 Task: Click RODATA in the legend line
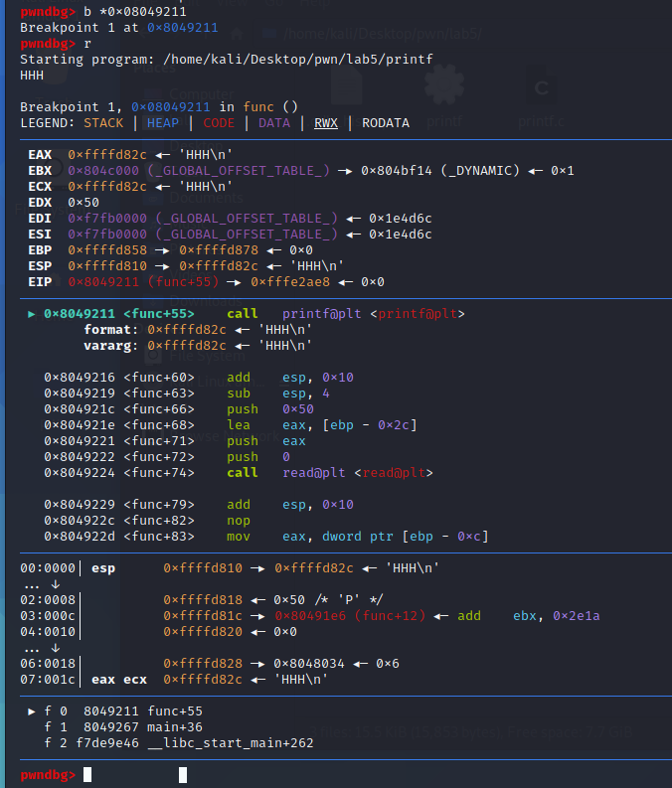(386, 122)
